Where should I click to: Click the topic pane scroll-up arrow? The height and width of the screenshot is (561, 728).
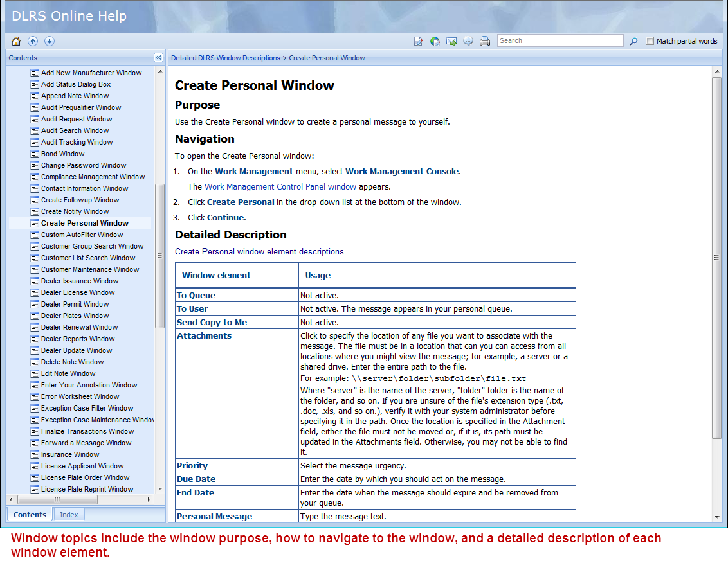coord(717,71)
